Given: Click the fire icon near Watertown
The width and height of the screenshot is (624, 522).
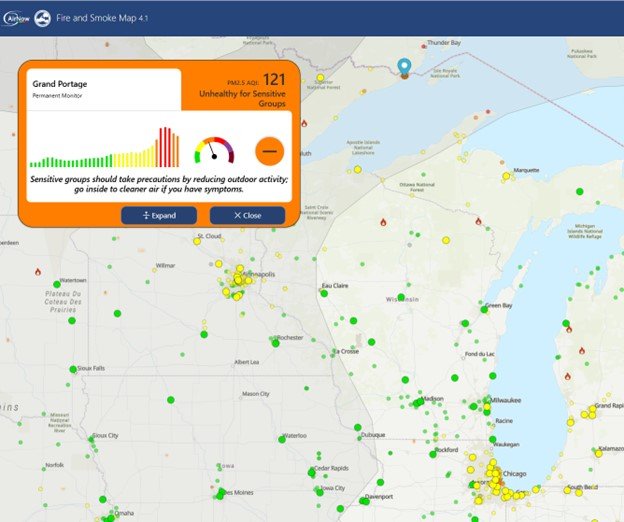Looking at the screenshot, I should tap(38, 271).
